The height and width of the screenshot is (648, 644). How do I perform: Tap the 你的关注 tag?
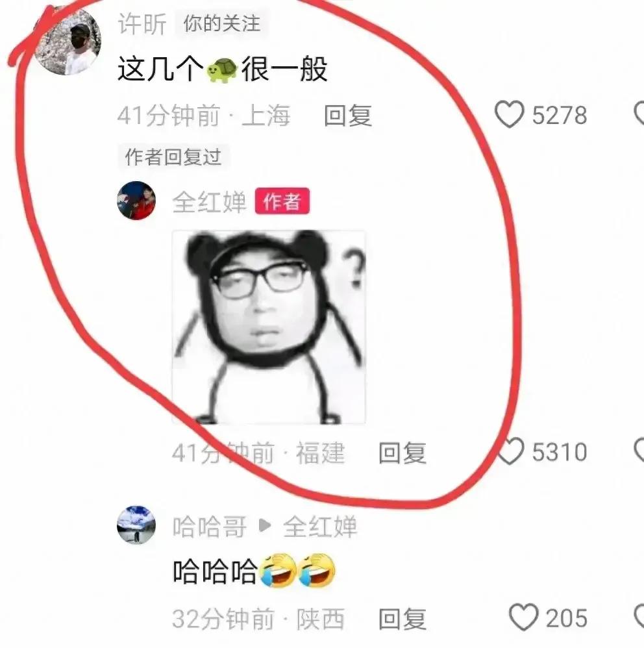coord(222,23)
